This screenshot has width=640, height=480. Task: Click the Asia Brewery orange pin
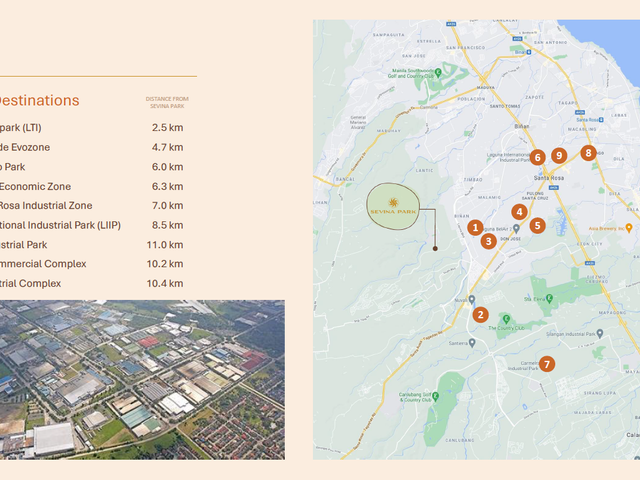point(629,228)
